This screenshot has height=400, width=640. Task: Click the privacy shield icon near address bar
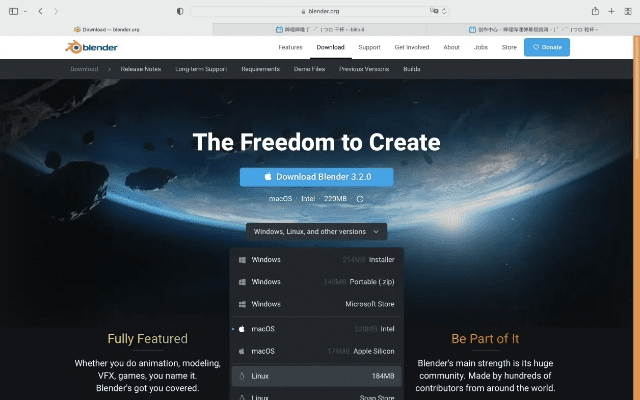click(180, 11)
